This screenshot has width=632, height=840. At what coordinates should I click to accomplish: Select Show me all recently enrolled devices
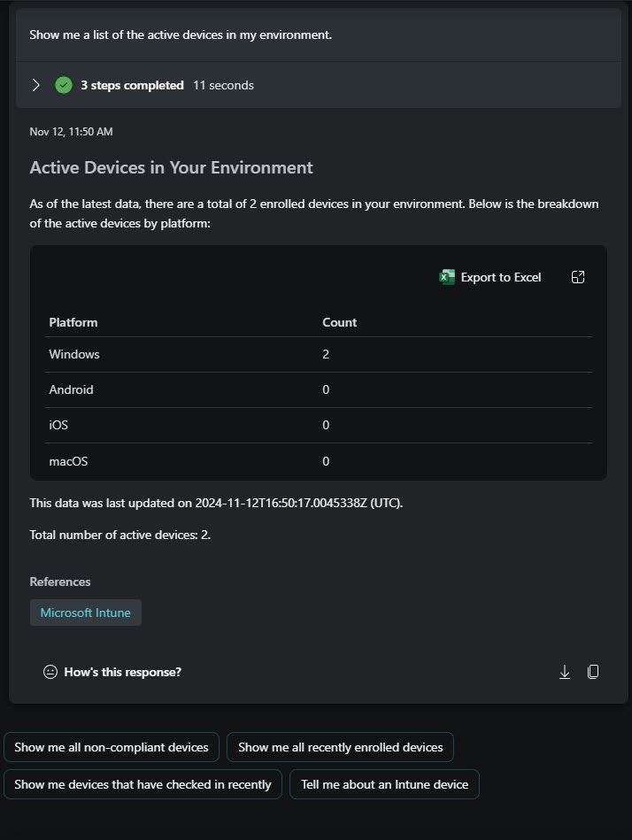point(340,747)
